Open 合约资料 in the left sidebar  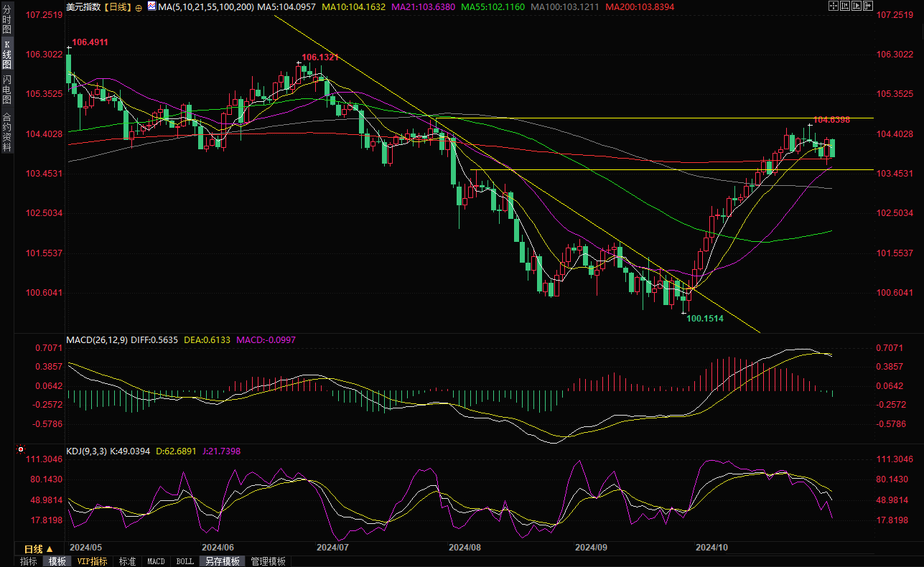6,131
